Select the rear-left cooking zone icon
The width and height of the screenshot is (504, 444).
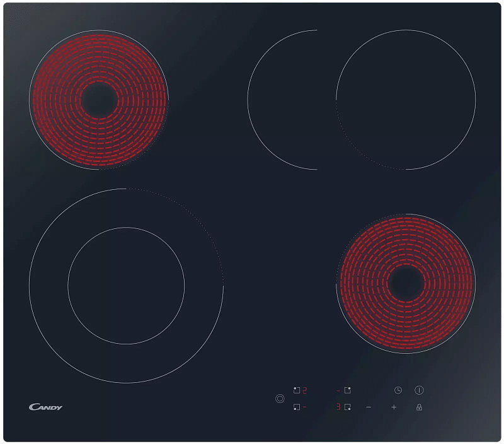297,389
